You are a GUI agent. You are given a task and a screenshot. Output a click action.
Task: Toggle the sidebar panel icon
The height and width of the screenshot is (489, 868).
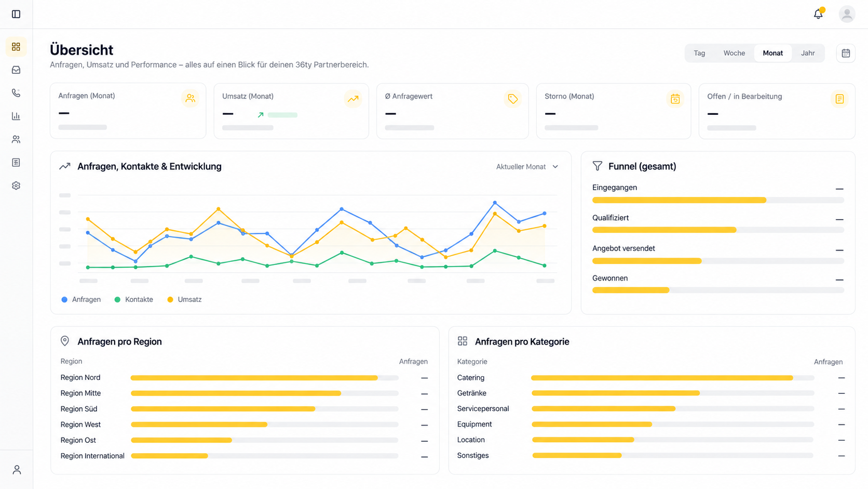pos(16,14)
